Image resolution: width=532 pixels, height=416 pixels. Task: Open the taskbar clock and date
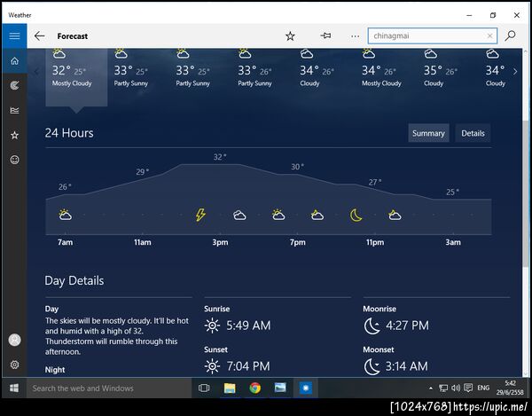510,388
